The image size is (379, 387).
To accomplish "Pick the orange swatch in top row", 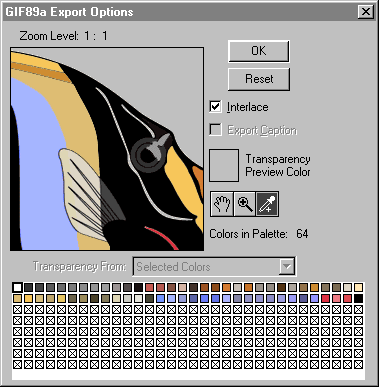I will click(226, 287).
